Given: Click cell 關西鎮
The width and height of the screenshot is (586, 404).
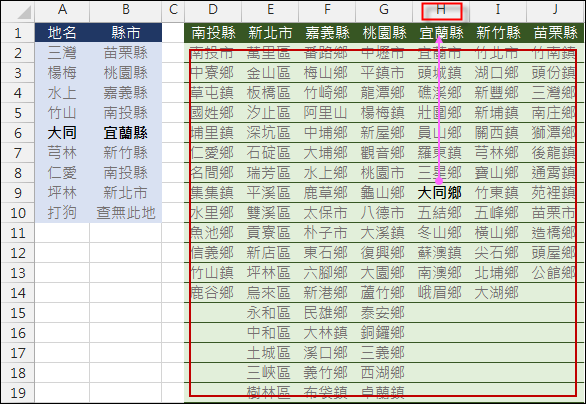Looking at the screenshot, I should pos(498,133).
